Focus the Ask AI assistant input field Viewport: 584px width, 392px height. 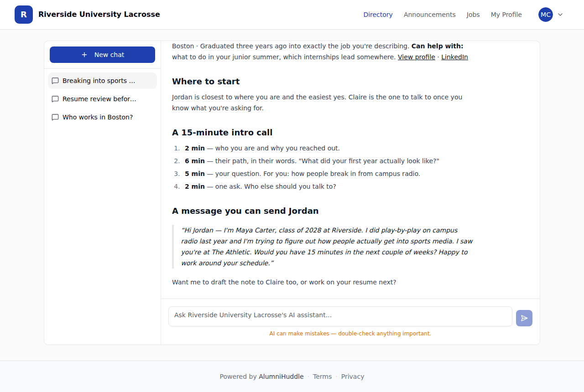pyautogui.click(x=340, y=316)
